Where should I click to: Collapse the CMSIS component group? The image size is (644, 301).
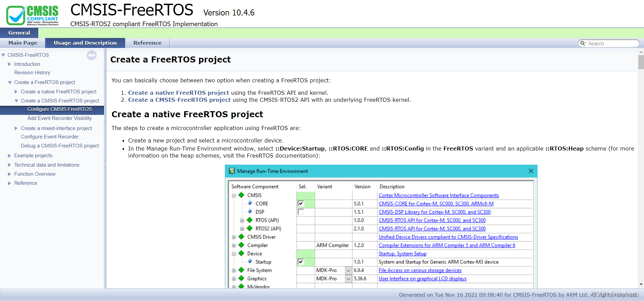click(x=234, y=195)
